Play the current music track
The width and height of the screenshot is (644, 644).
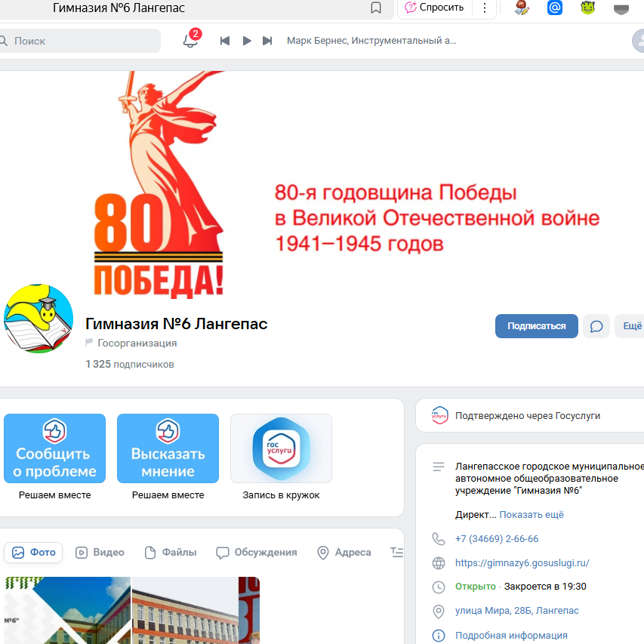246,41
